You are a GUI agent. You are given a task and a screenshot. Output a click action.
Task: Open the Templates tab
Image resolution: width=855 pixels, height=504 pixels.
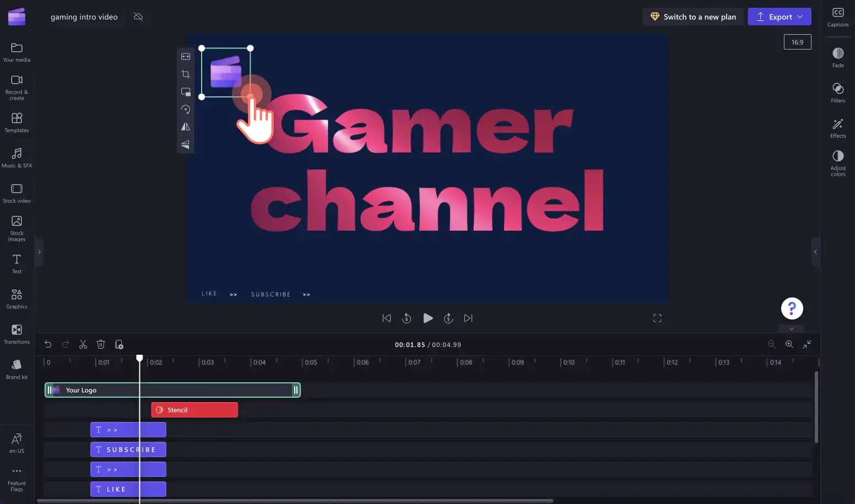(x=17, y=122)
